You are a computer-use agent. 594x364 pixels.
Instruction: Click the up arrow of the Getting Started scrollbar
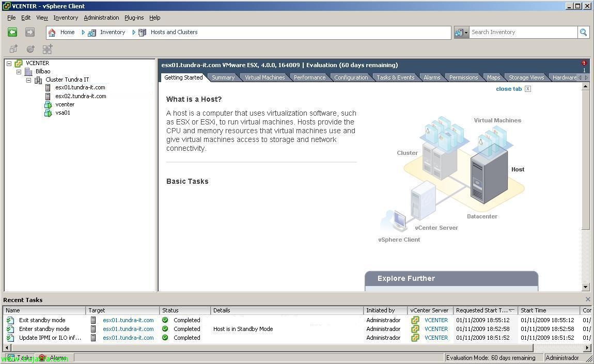tap(585, 87)
